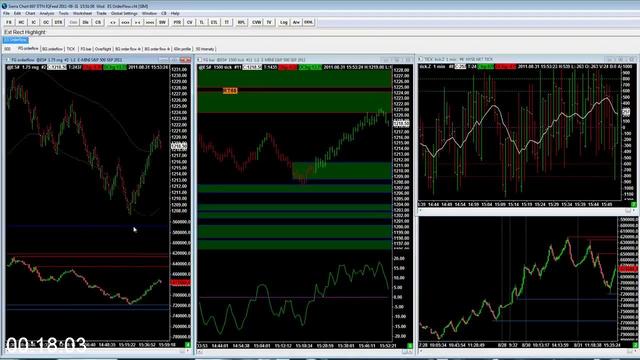Image resolution: width=640 pixels, height=360 pixels.
Task: Click the RPL replay toolbar button
Action: coord(241,22)
